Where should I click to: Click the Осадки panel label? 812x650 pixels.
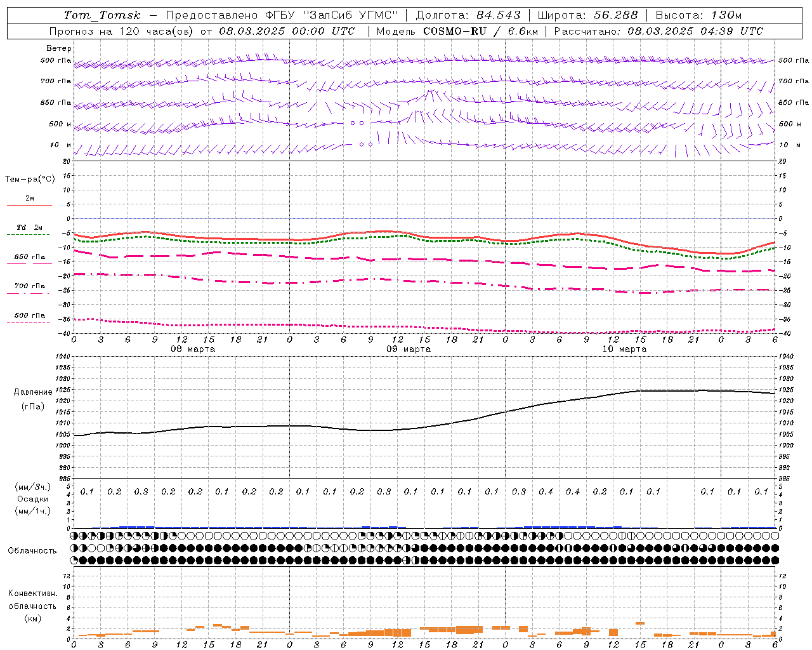tap(33, 499)
